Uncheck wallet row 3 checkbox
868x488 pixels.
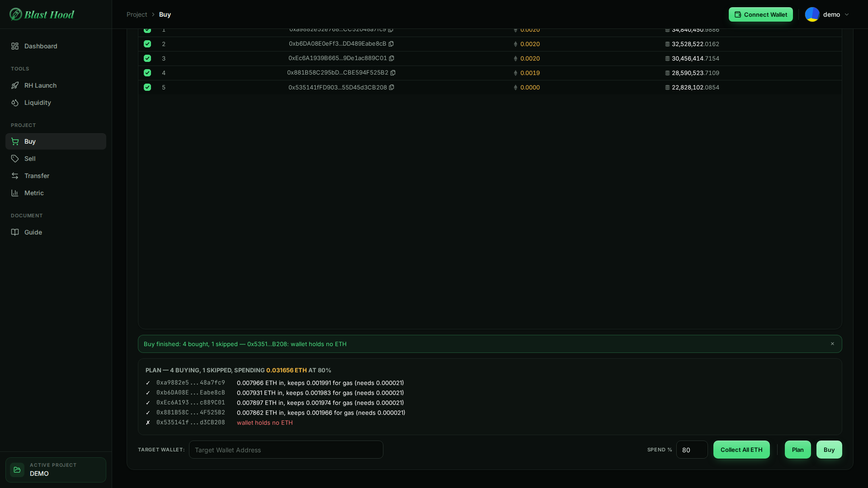[147, 58]
